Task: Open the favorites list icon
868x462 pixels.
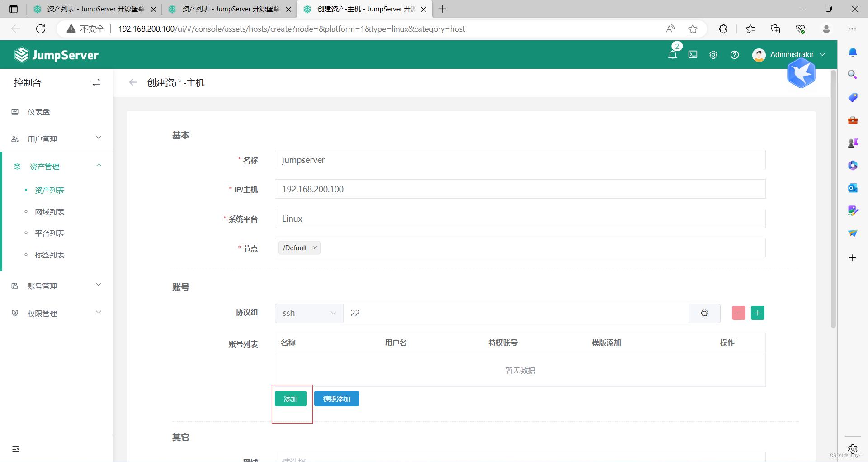Action: [x=750, y=29]
